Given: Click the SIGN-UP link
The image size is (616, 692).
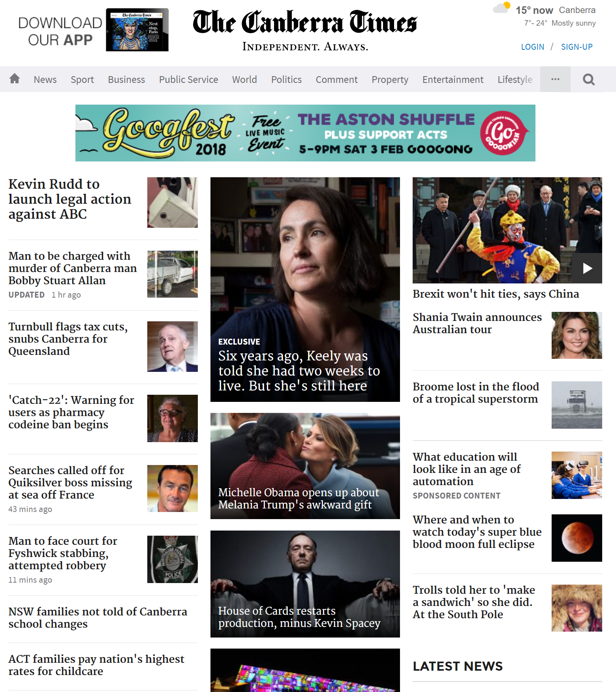Looking at the screenshot, I should 577,47.
